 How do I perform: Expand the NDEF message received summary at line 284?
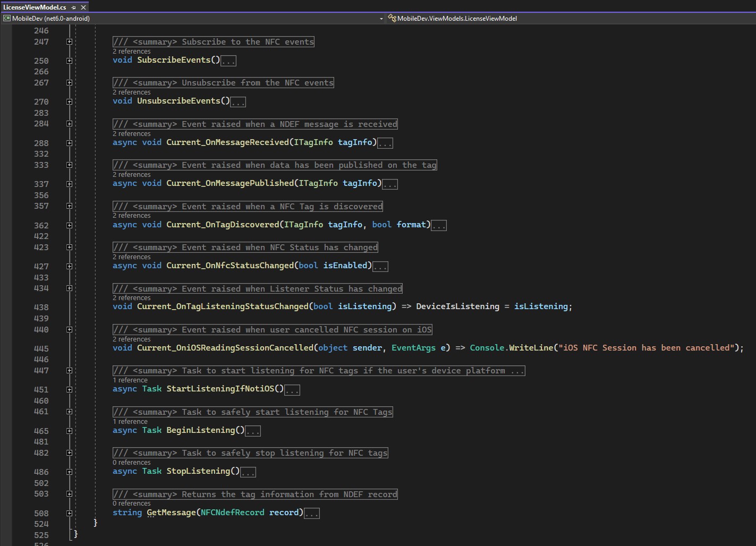coord(69,123)
